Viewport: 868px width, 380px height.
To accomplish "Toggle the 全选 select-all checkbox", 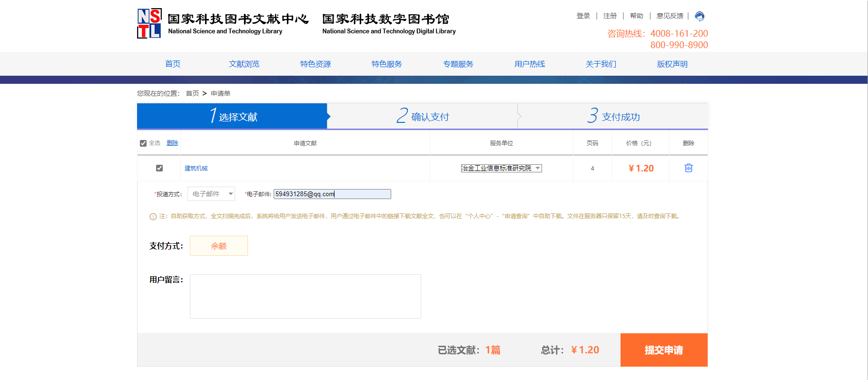I will (x=143, y=143).
